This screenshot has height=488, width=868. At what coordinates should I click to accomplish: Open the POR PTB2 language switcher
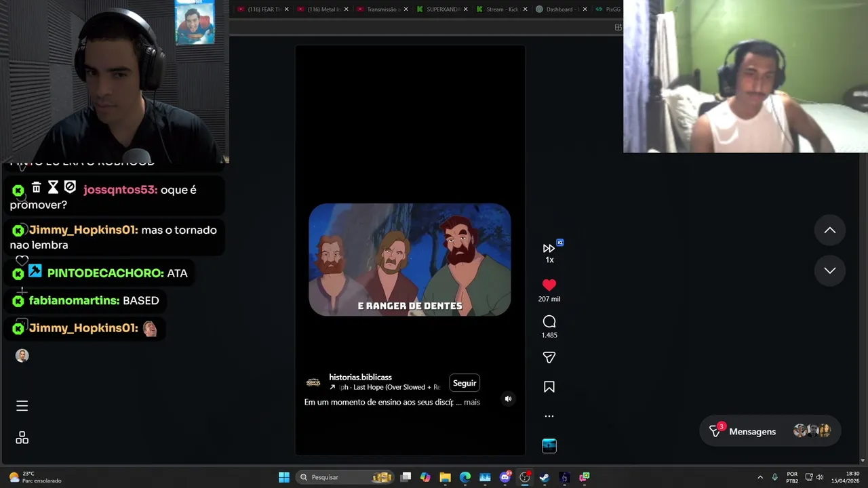pyautogui.click(x=792, y=477)
